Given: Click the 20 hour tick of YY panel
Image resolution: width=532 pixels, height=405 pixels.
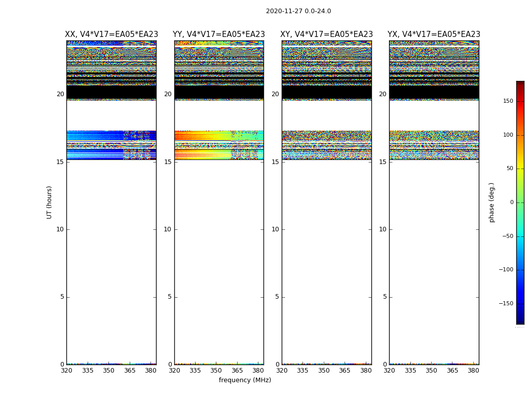Looking at the screenshot, I should tap(168, 94).
